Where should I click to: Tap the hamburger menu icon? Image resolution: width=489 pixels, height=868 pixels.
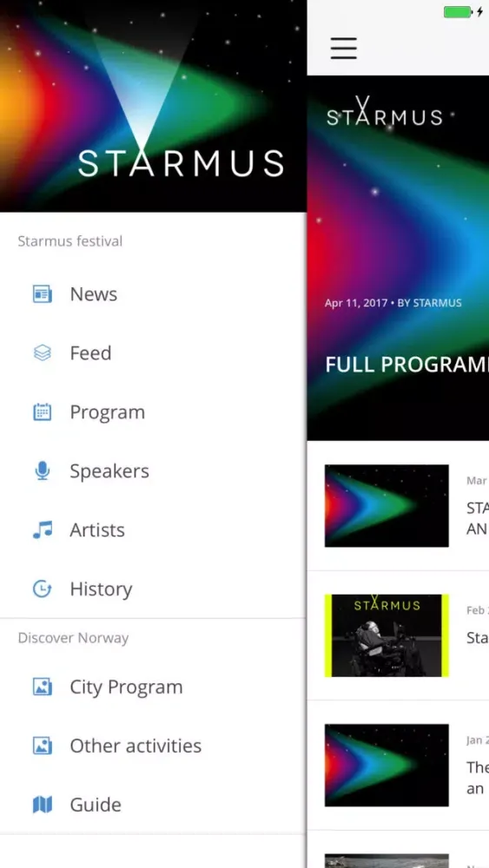click(343, 48)
